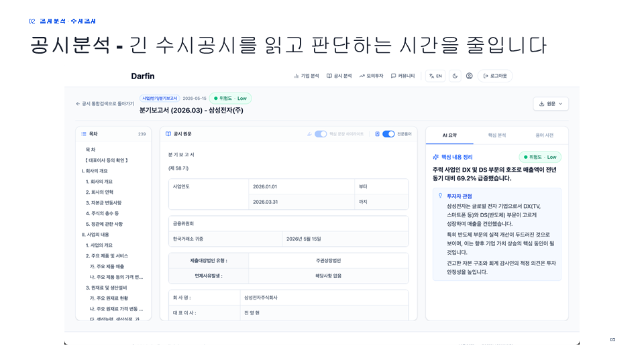Select 1. 사업의 개요 entry
This screenshot has height=362, width=644.
(x=99, y=245)
